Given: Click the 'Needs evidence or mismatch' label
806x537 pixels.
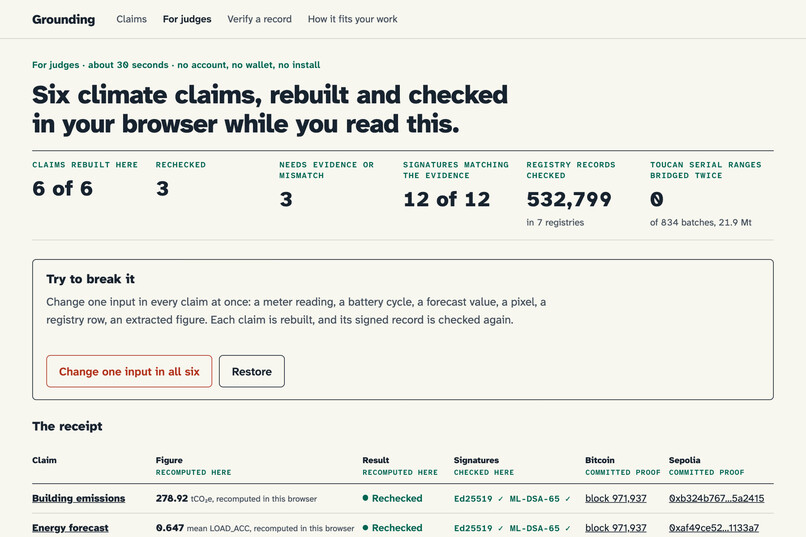Looking at the screenshot, I should pos(326,170).
